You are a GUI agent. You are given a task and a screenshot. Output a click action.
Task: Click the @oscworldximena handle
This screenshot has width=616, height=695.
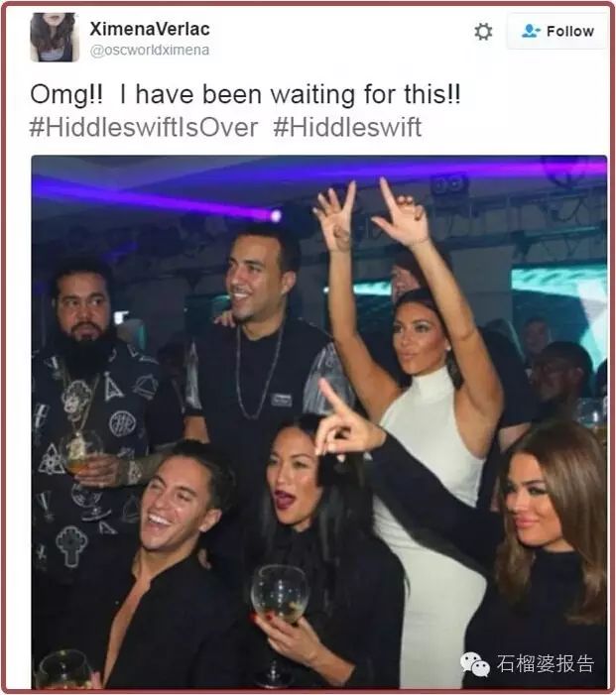click(x=150, y=51)
